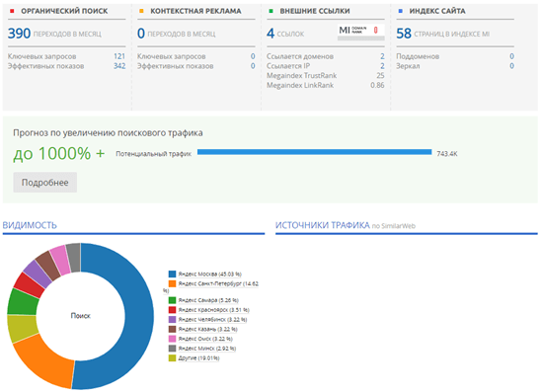Screen dimensions: 542x392
Task: Select the Яндекс Минск legend label
Action: pos(207,349)
